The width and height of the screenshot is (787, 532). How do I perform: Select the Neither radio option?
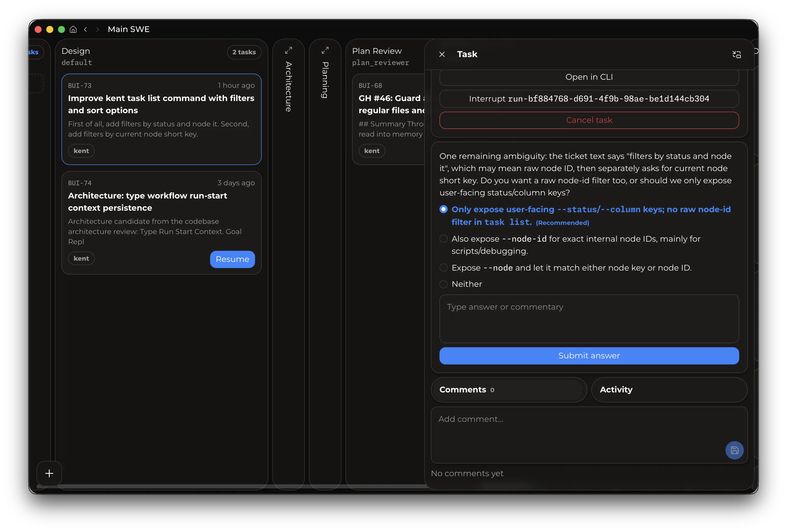point(443,284)
